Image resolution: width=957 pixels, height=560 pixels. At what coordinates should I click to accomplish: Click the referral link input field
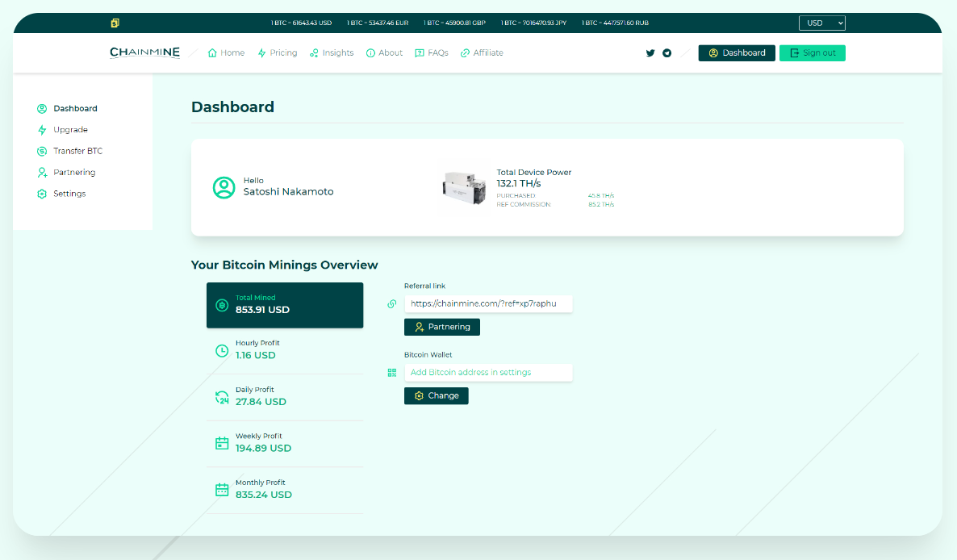(x=488, y=303)
